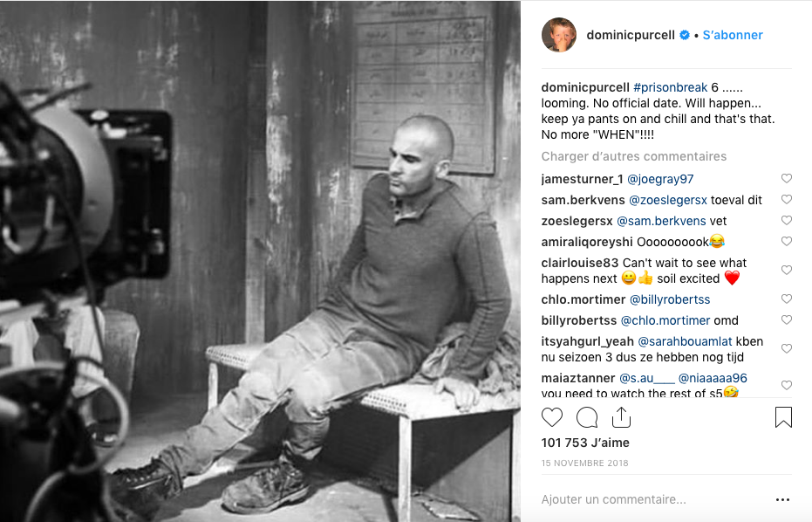
Task: Open the comment bubble icon
Action: (x=587, y=416)
